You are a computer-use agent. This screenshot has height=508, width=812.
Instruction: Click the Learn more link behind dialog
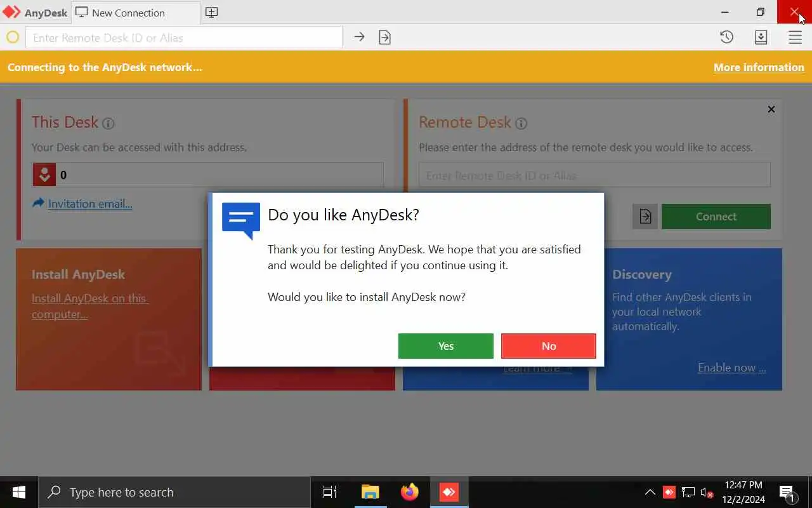coord(538,369)
